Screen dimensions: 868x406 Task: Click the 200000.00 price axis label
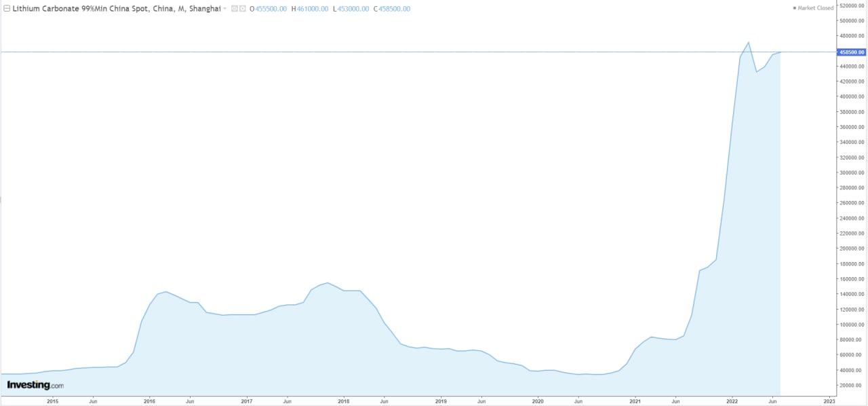852,248
